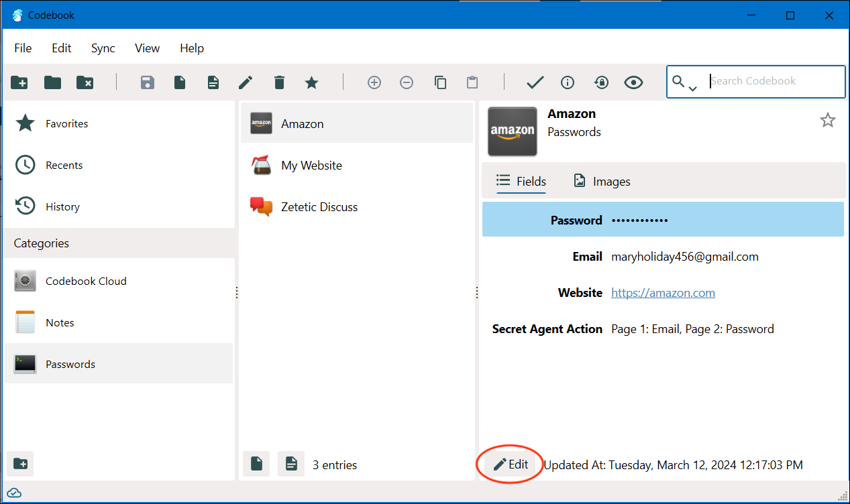Toggle the eye icon to reveal passwords
Screen dimensions: 850x504
pyautogui.click(x=633, y=82)
